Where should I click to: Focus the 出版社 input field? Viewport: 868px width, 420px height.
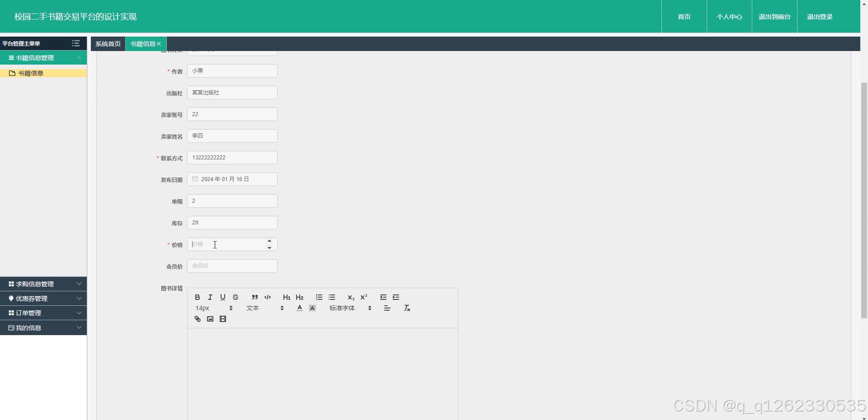pyautogui.click(x=232, y=93)
